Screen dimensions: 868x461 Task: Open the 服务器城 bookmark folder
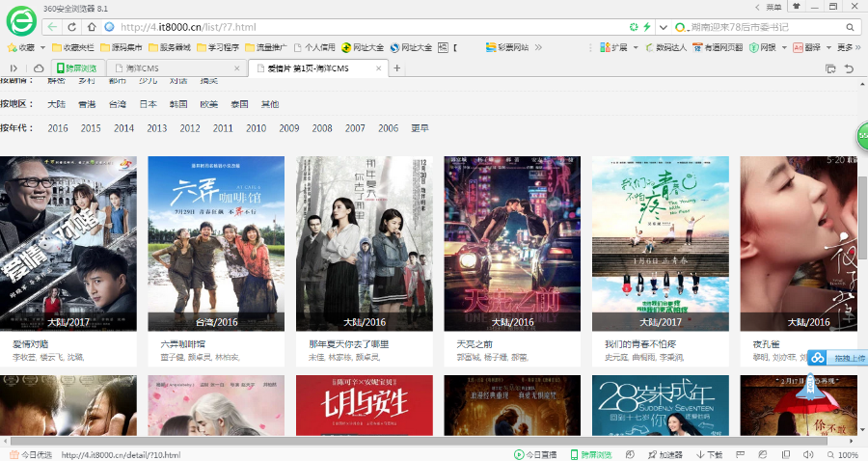point(170,47)
